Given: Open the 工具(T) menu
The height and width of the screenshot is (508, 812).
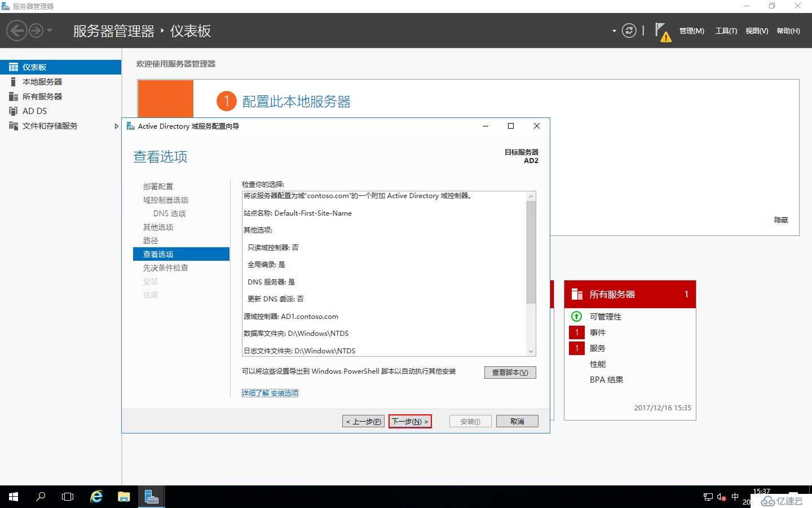Looking at the screenshot, I should point(726,31).
